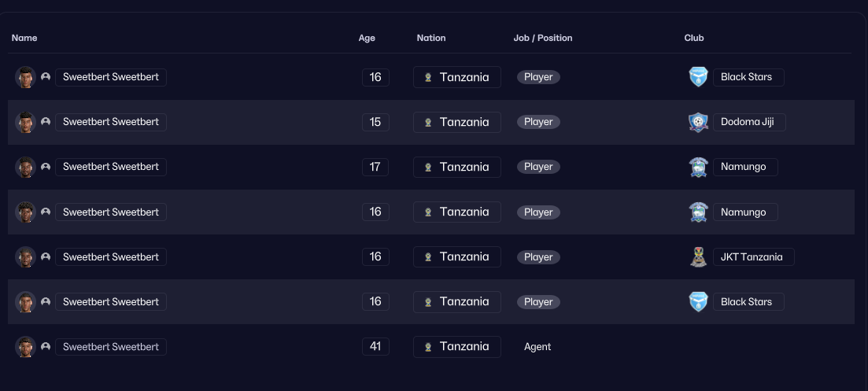Select Sweetbert Sweetbert name in Dodoma Jiji row
Image resolution: width=868 pixels, height=391 pixels.
click(111, 122)
